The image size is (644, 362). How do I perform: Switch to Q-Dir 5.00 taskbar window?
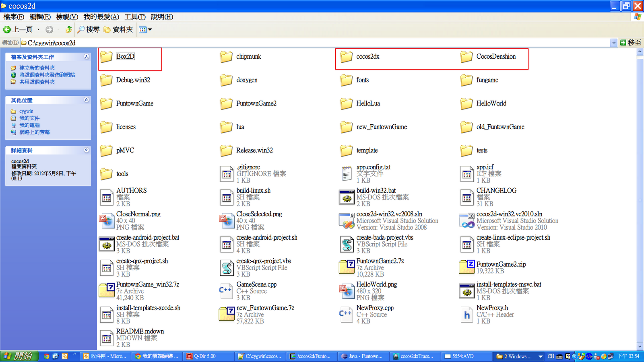point(209,356)
